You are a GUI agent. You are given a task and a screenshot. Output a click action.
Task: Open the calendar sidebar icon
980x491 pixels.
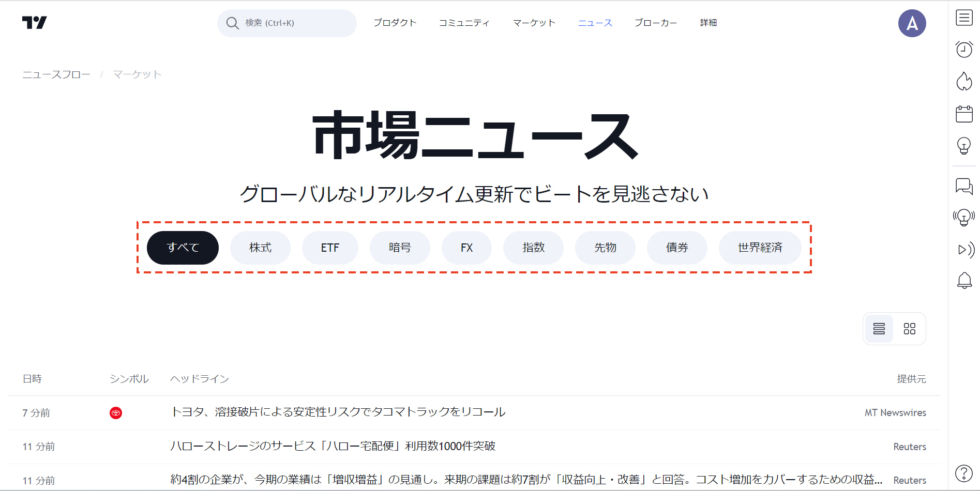964,114
